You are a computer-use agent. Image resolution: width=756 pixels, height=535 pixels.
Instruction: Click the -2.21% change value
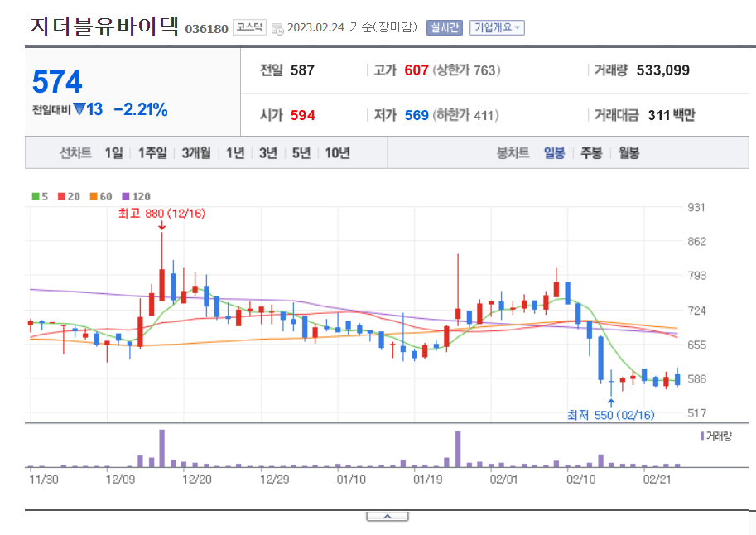(140, 109)
